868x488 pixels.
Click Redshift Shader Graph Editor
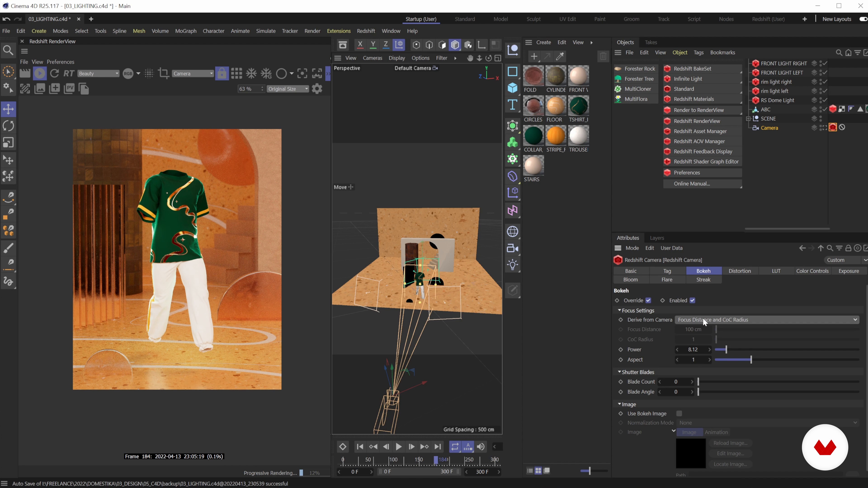703,161
